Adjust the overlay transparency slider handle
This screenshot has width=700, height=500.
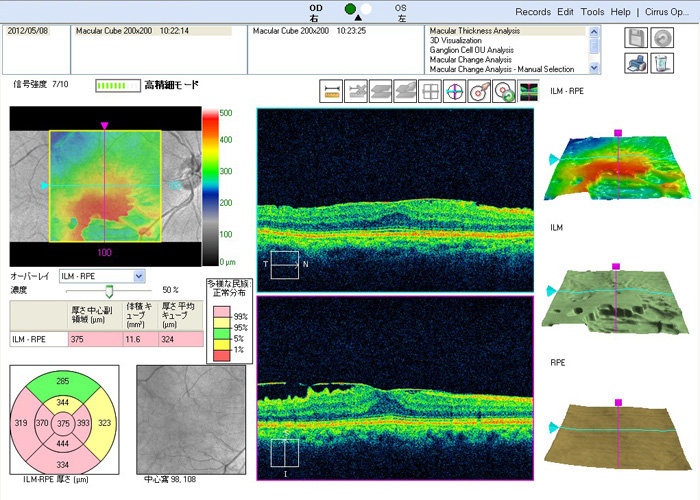point(109,292)
